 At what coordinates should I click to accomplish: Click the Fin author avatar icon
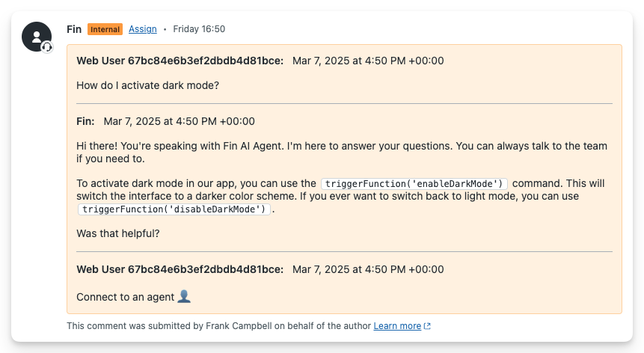(x=36, y=36)
